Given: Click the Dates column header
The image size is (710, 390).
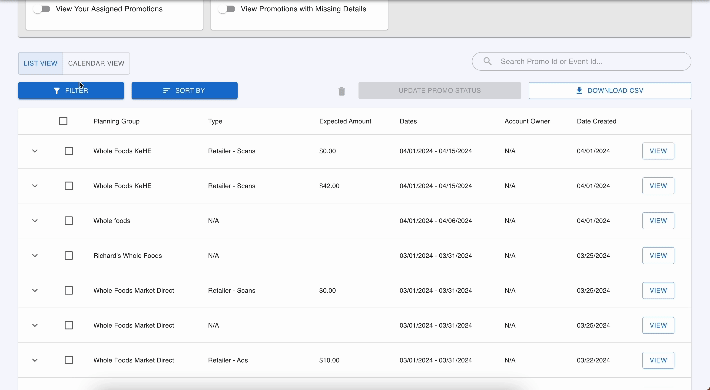Looking at the screenshot, I should coord(408,121).
